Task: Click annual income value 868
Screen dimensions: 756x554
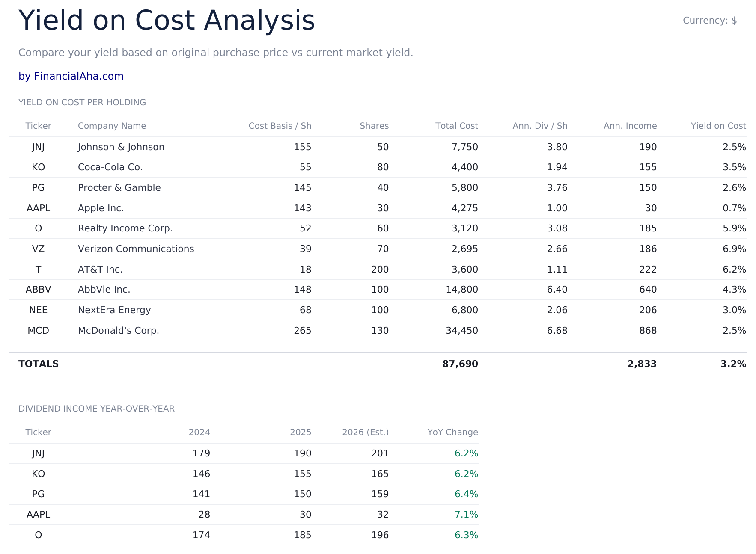Action: [x=648, y=331]
